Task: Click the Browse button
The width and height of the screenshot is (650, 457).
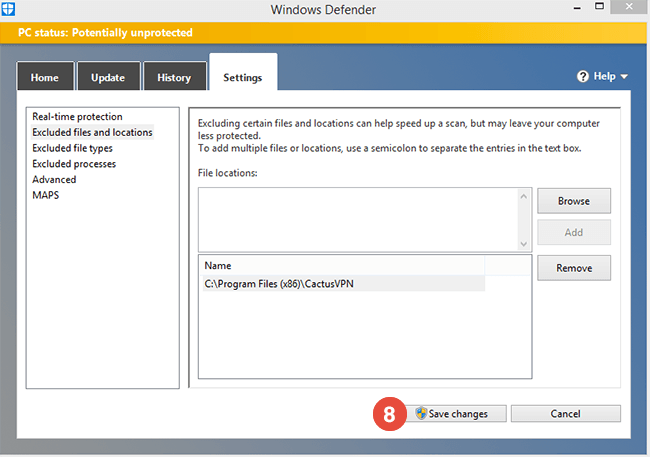Action: (574, 201)
